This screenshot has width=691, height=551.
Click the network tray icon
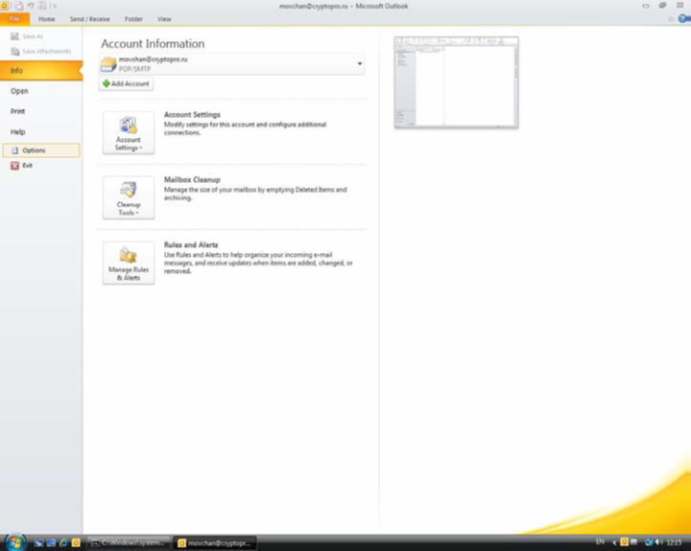click(x=649, y=542)
